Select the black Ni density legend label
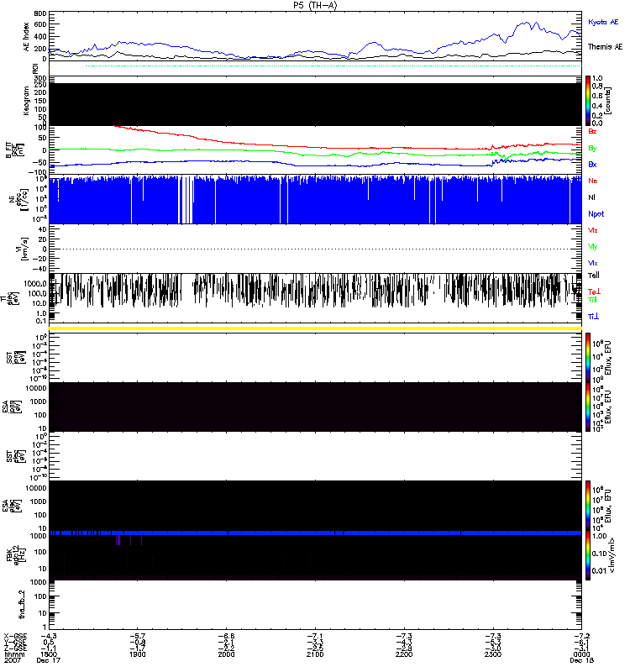The width and height of the screenshot is (630, 672). 591,197
